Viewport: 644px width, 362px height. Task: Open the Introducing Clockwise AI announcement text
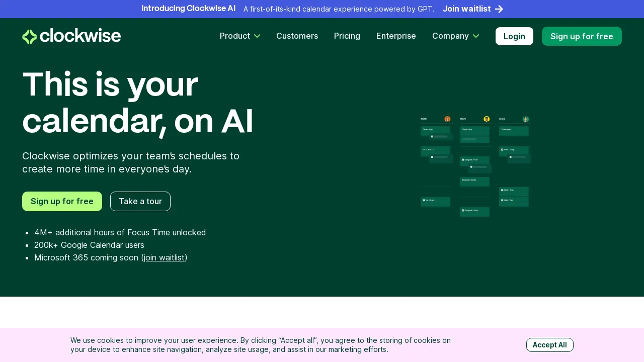[188, 9]
